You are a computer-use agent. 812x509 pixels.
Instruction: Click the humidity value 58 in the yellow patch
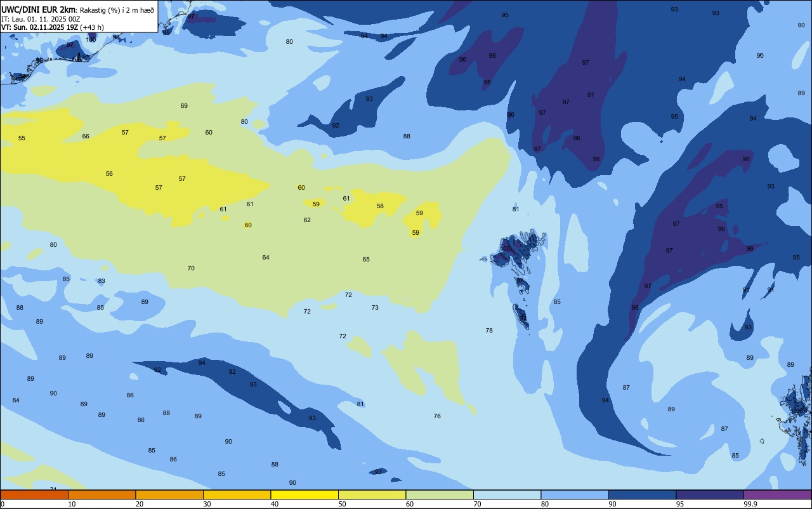click(380, 206)
